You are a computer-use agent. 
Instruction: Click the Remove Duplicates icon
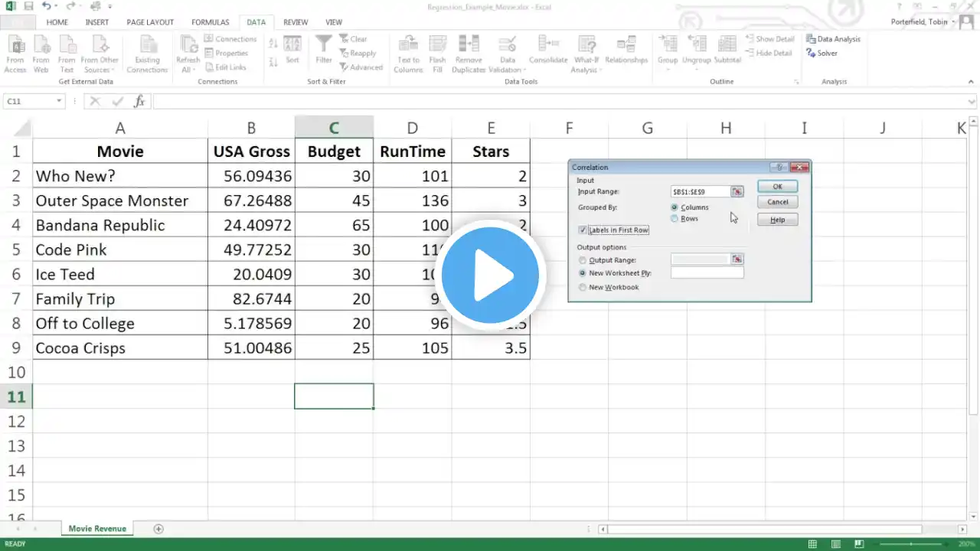point(468,44)
